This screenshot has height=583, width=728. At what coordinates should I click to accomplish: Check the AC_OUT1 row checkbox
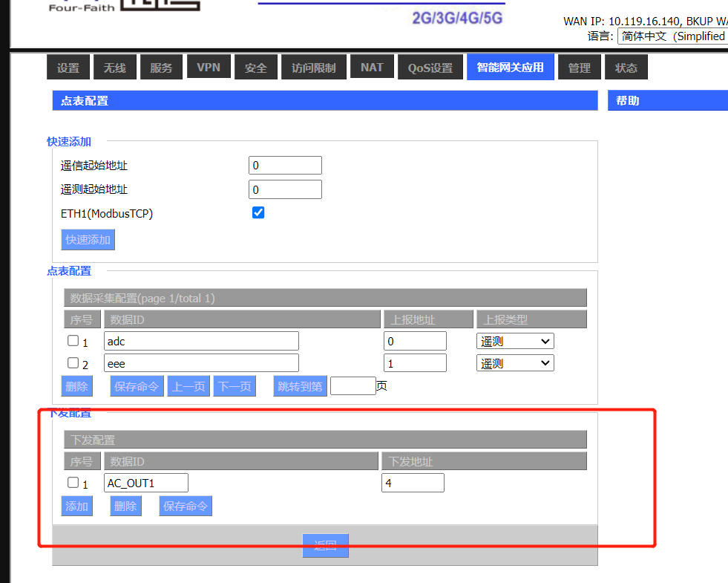point(73,483)
